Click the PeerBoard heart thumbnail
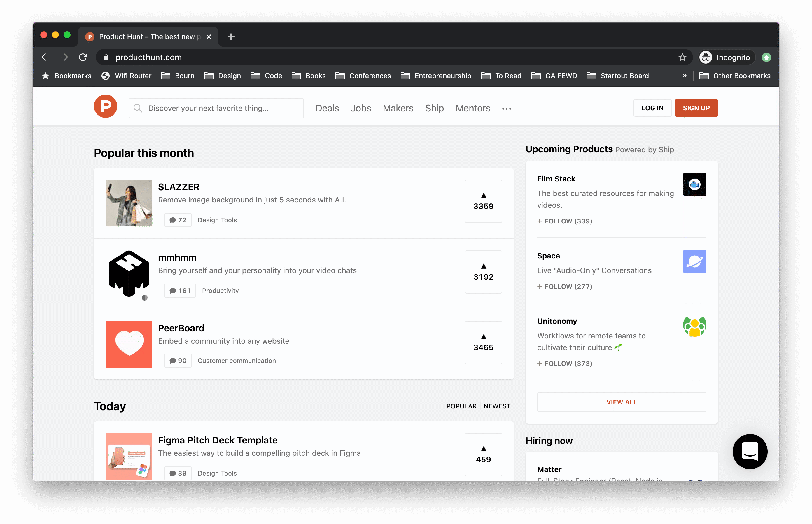 point(129,344)
